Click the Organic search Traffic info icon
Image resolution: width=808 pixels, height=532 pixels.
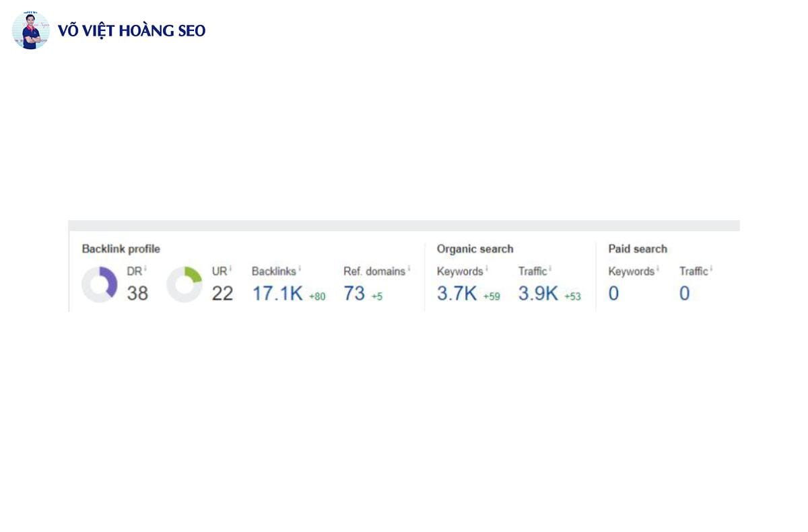tap(550, 269)
